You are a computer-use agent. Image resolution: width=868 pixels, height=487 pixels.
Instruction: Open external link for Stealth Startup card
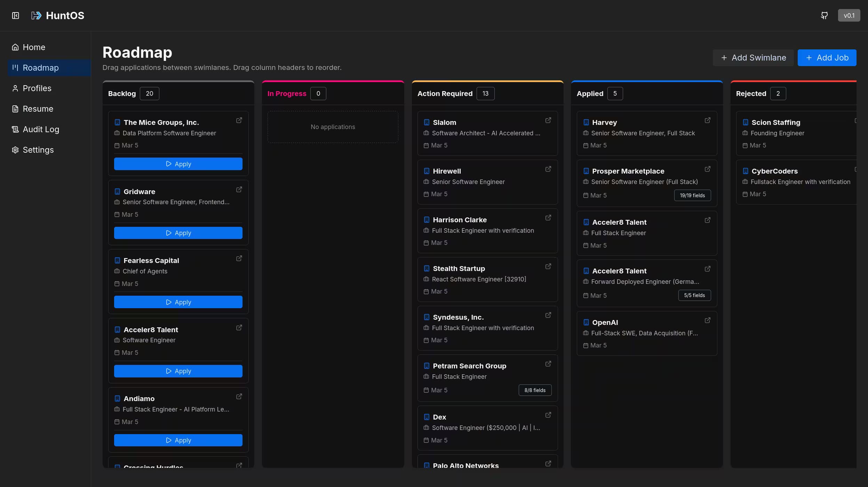pos(548,266)
